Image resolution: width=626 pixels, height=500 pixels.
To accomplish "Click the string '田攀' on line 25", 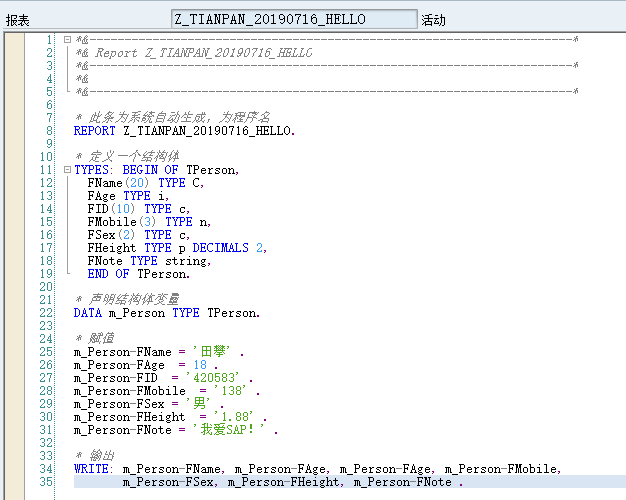I will [x=212, y=352].
